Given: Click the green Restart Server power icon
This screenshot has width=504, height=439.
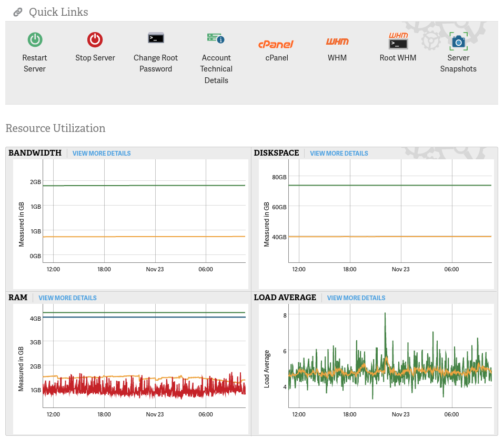Looking at the screenshot, I should 35,39.
